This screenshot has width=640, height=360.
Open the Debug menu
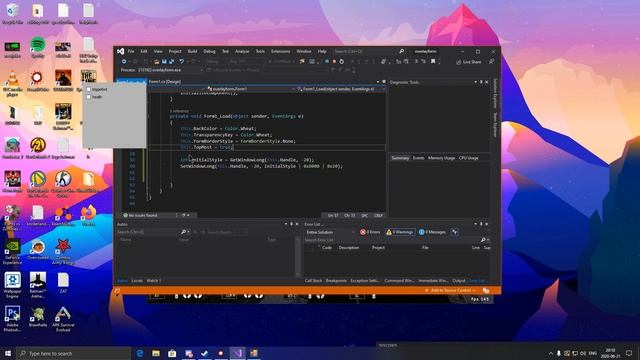point(209,51)
